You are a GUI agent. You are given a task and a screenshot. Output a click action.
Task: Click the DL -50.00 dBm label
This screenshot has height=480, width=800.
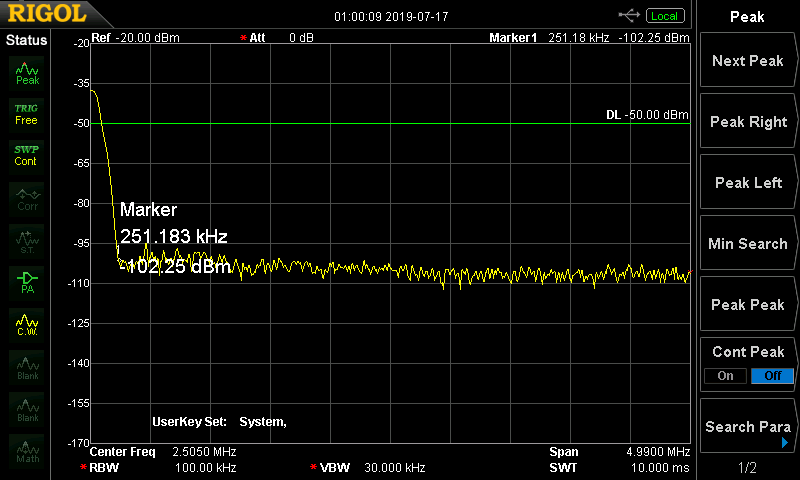647,115
